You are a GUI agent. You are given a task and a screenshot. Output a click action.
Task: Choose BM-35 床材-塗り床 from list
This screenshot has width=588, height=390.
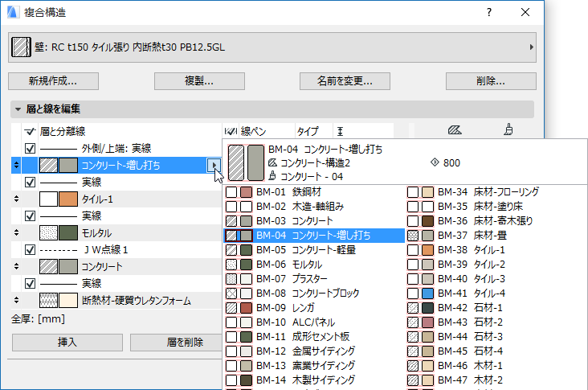coord(496,207)
